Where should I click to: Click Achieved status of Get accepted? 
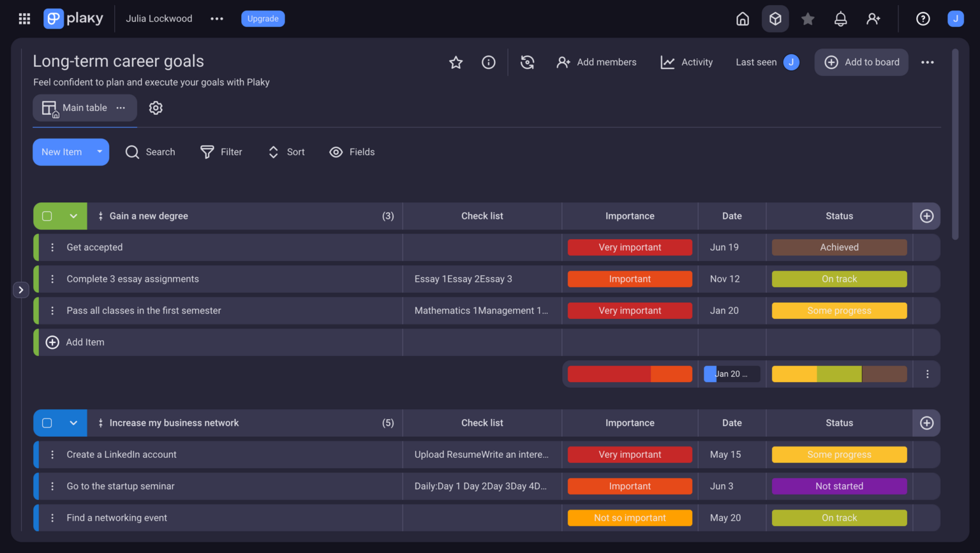pyautogui.click(x=839, y=247)
